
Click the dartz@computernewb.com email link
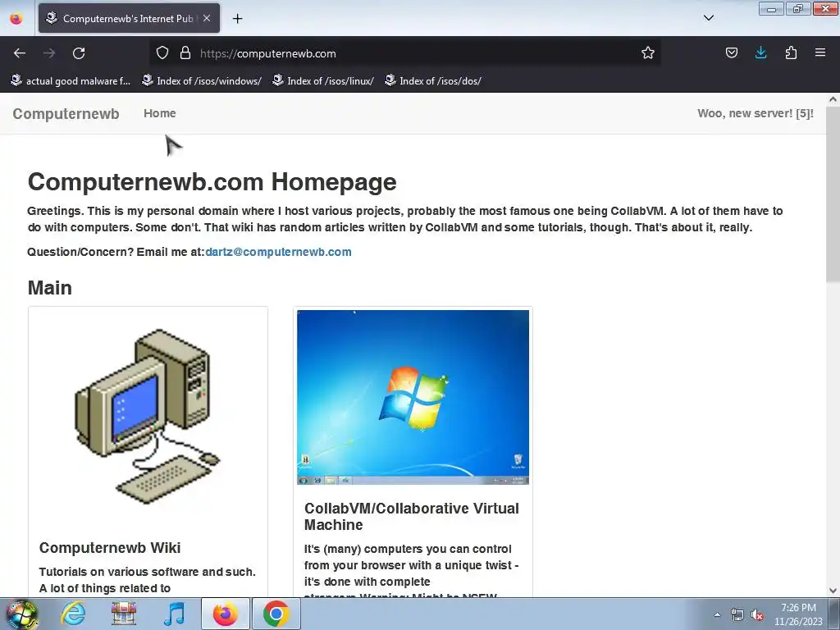[278, 252]
